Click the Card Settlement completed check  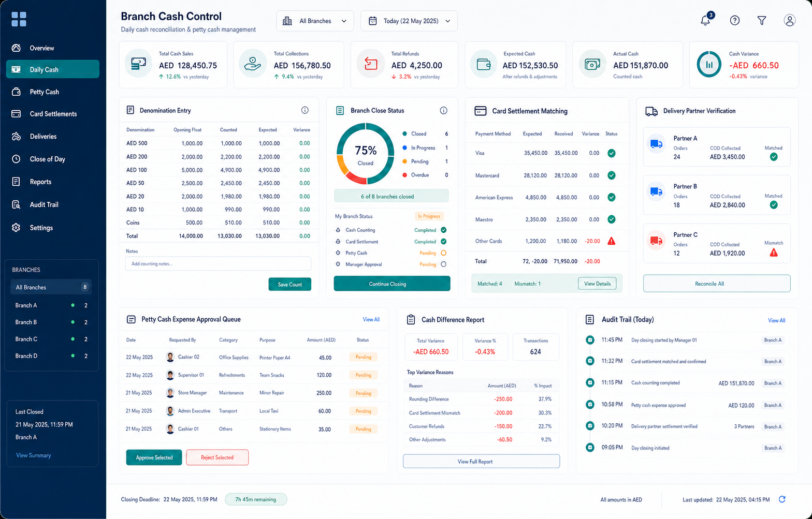point(444,242)
